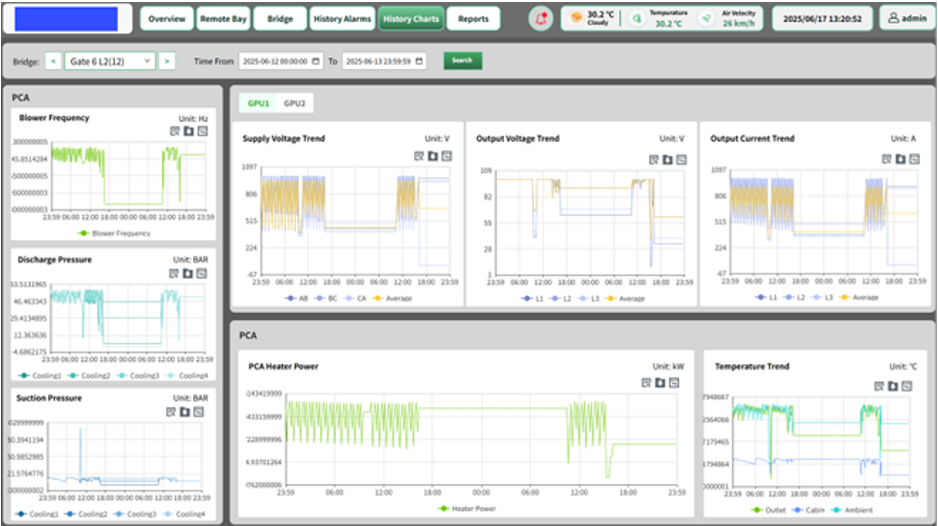Switch to the GPU2 tab
The height and width of the screenshot is (526, 938).
(x=294, y=103)
